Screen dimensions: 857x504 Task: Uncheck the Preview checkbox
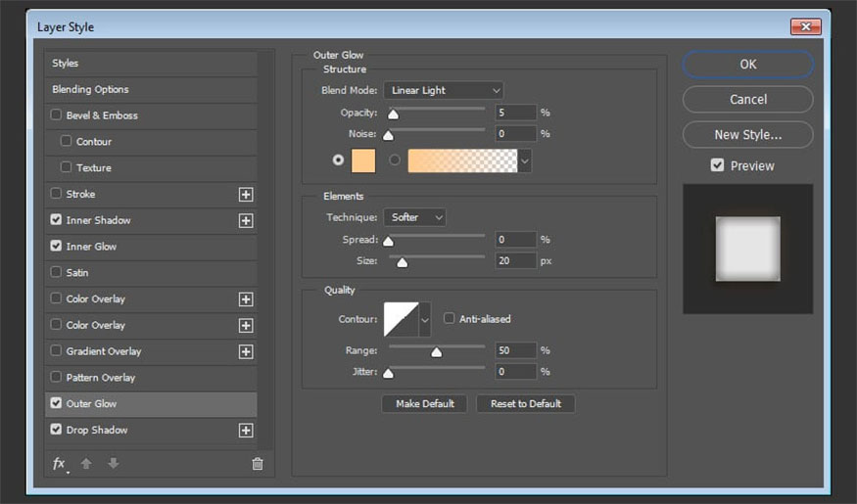click(x=718, y=166)
